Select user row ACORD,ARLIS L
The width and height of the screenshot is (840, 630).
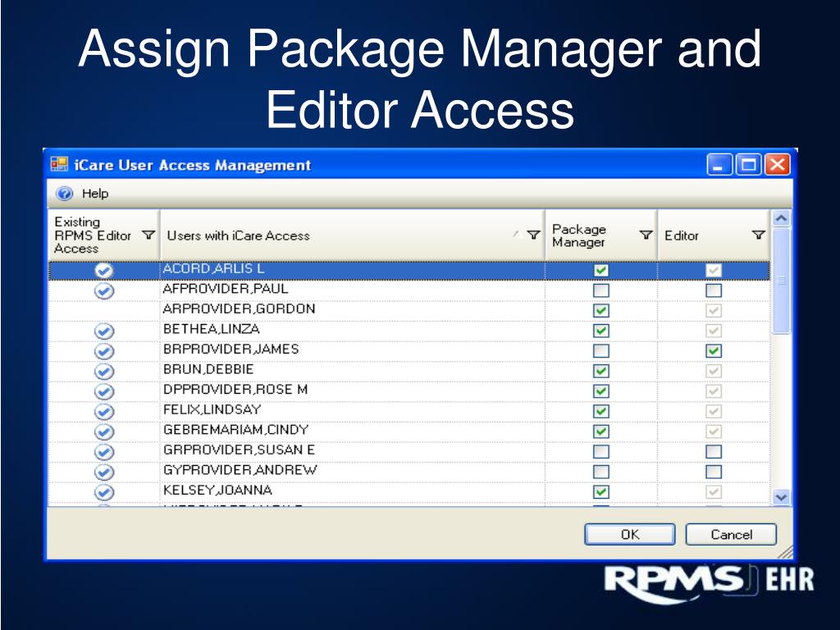(409, 270)
